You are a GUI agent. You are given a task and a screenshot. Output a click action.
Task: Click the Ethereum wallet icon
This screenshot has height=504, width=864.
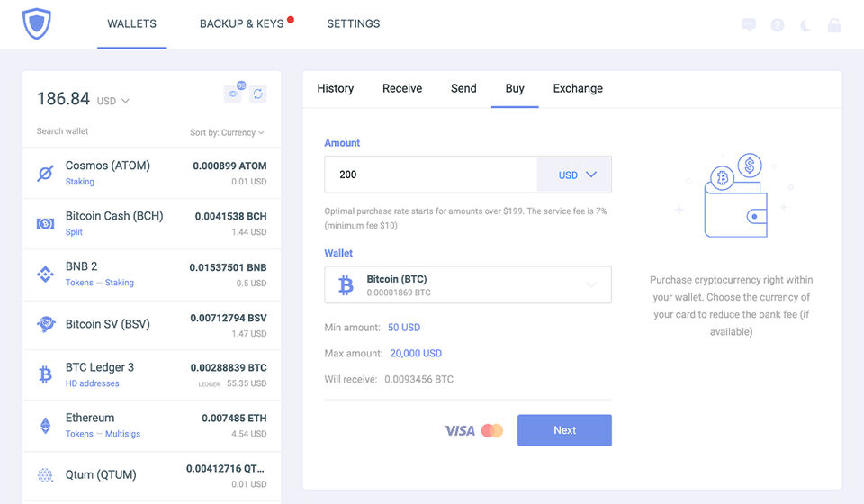[45, 426]
